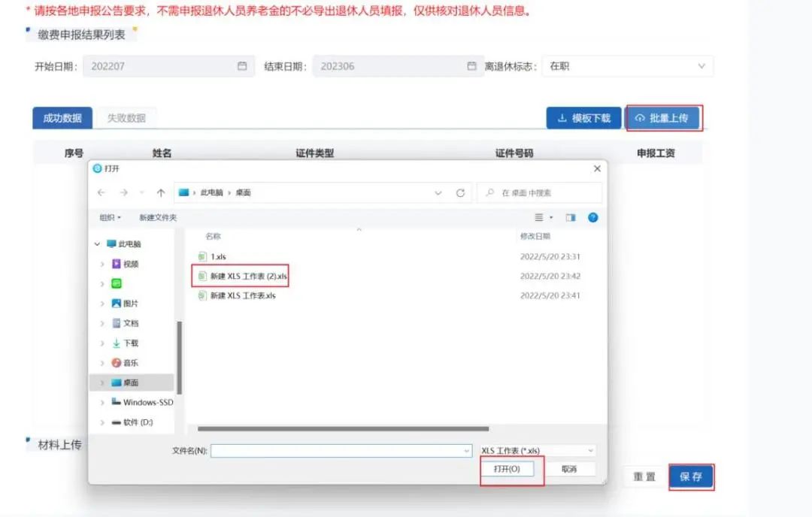Click the back arrow in the file dialog

[x=101, y=193]
